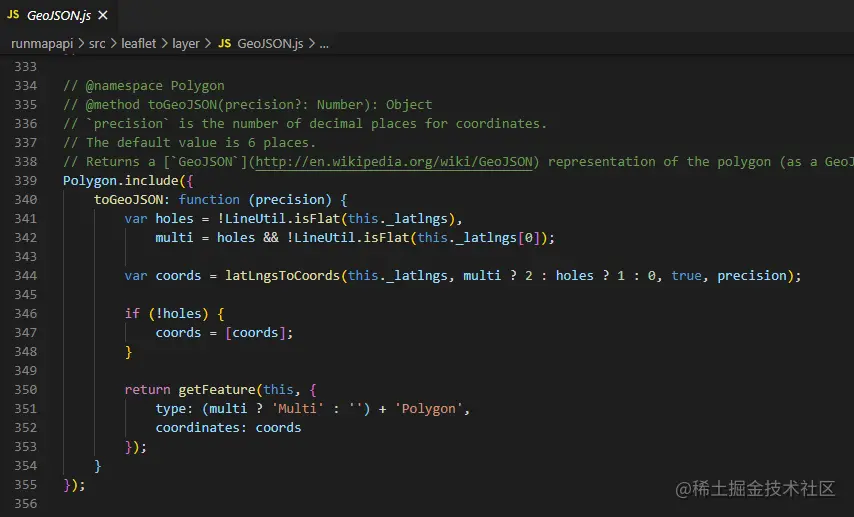
Task: Expand chevron after src breadcrumb
Action: pos(113,44)
